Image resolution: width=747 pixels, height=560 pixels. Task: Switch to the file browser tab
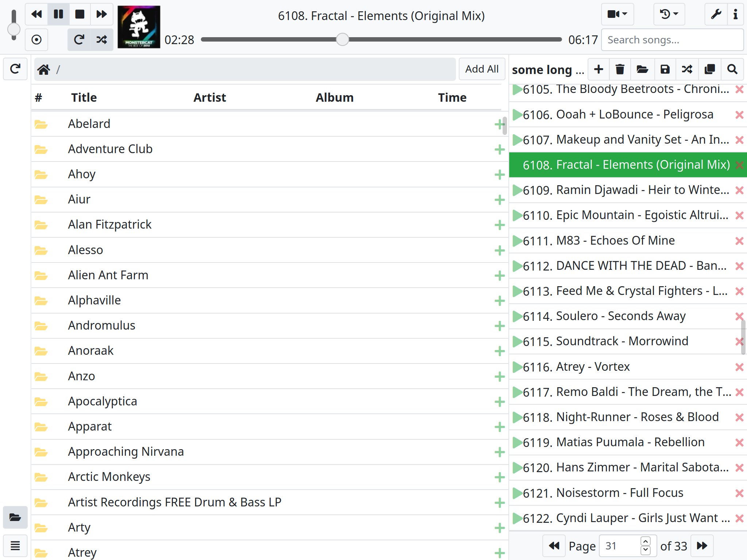15,517
